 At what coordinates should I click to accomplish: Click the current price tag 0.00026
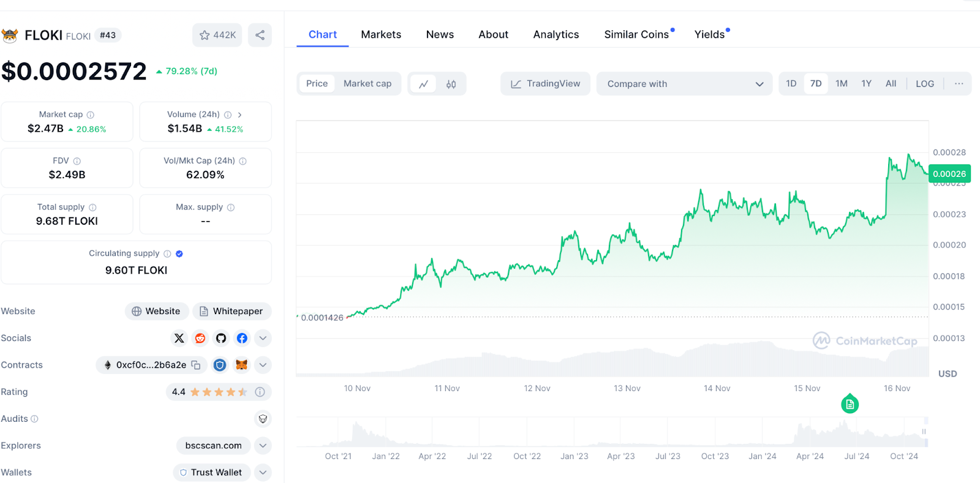click(x=949, y=174)
